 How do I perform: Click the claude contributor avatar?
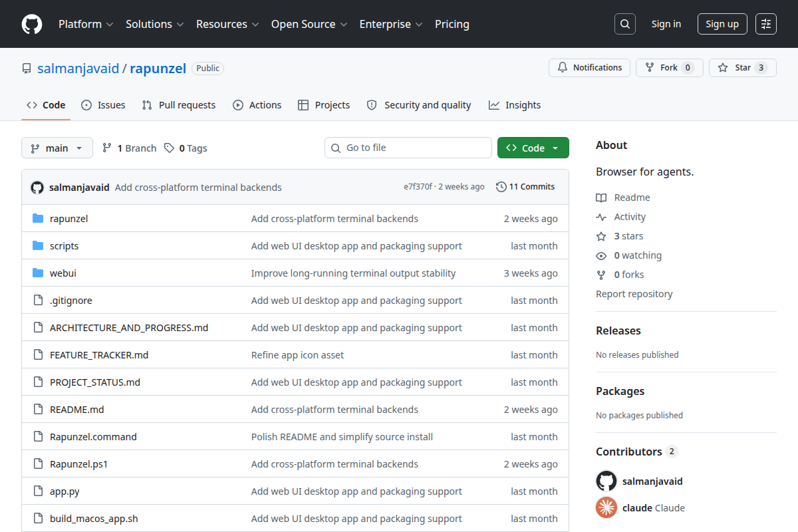(606, 508)
